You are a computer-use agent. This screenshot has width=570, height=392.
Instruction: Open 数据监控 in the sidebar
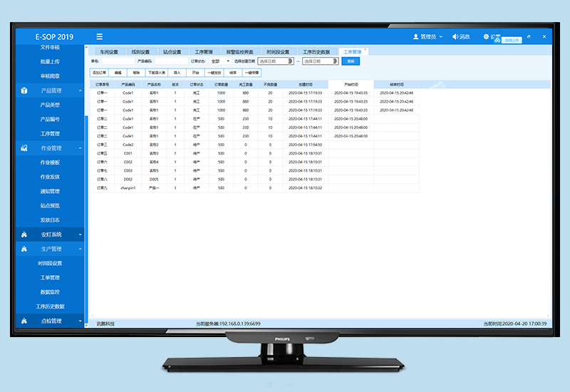50,292
